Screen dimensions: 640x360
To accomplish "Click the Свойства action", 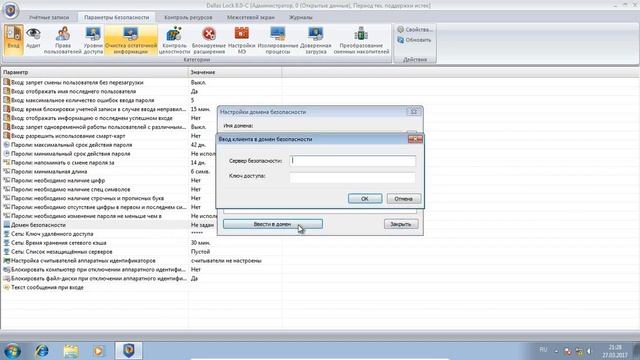I will tap(415, 29).
